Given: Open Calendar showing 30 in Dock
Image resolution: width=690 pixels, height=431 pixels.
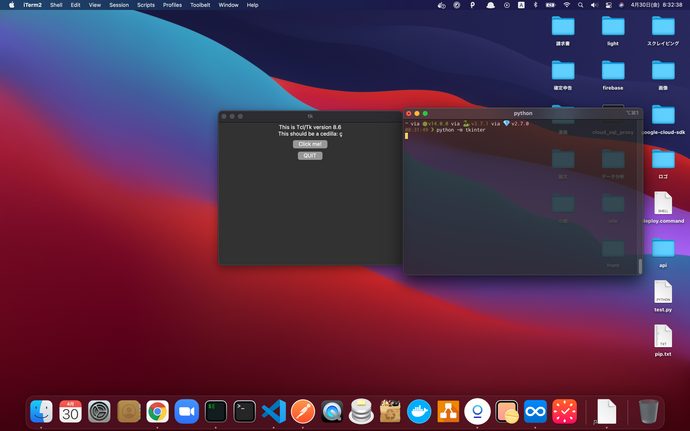Looking at the screenshot, I should [x=70, y=411].
